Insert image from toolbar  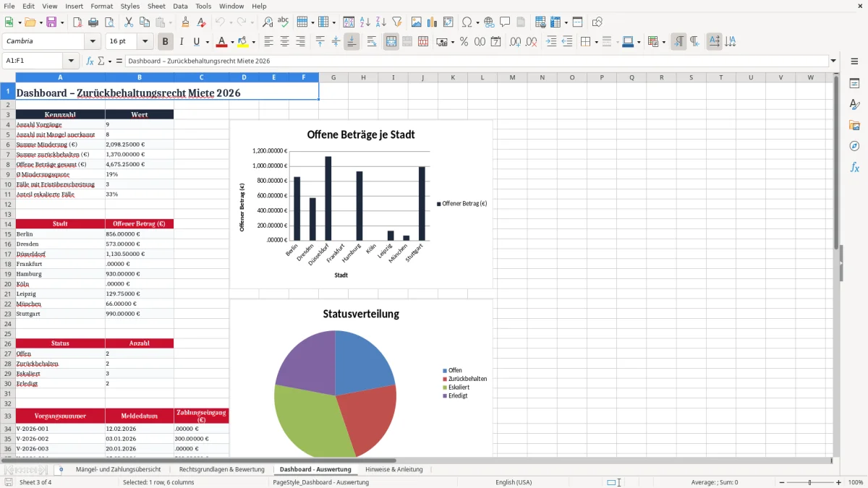point(417,22)
